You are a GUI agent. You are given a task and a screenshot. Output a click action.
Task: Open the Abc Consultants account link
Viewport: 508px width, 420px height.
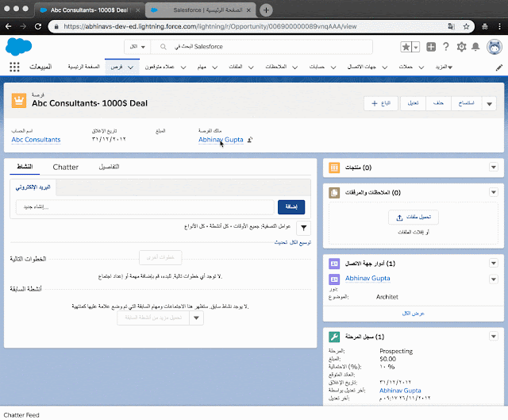[x=36, y=140]
